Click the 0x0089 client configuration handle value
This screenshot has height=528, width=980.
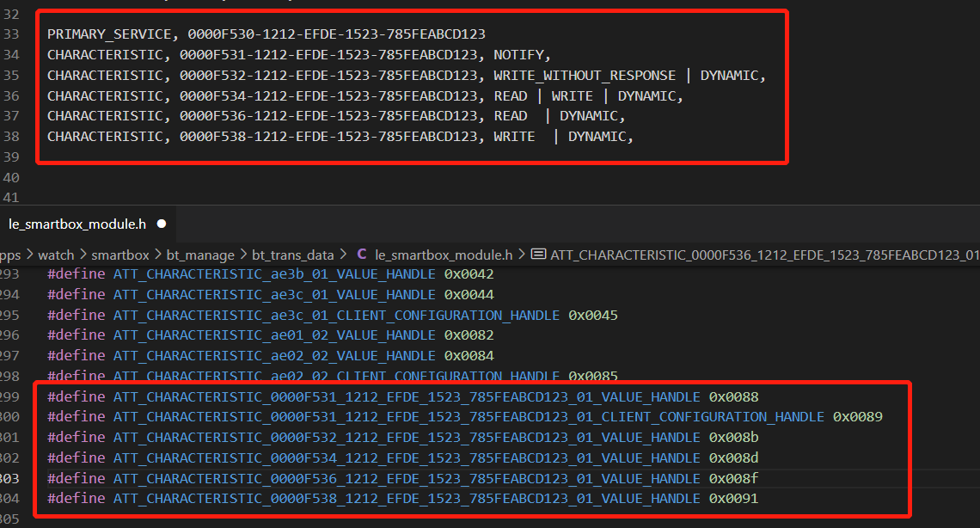[858, 417]
